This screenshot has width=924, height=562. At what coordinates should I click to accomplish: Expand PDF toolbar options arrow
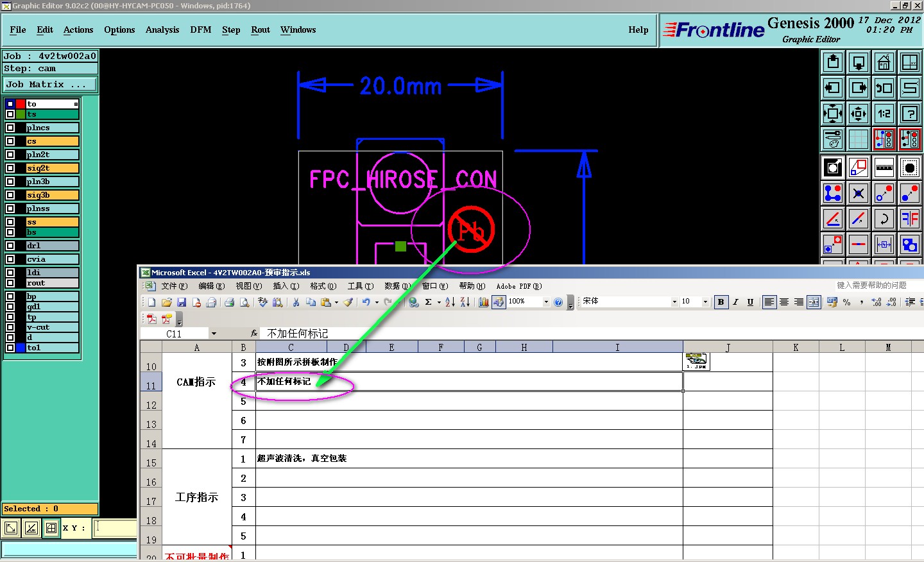[179, 319]
